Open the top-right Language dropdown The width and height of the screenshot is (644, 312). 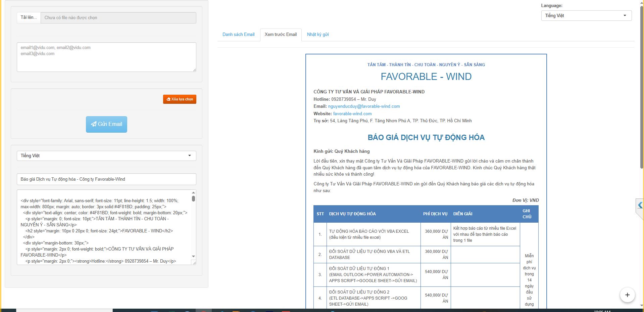[586, 16]
